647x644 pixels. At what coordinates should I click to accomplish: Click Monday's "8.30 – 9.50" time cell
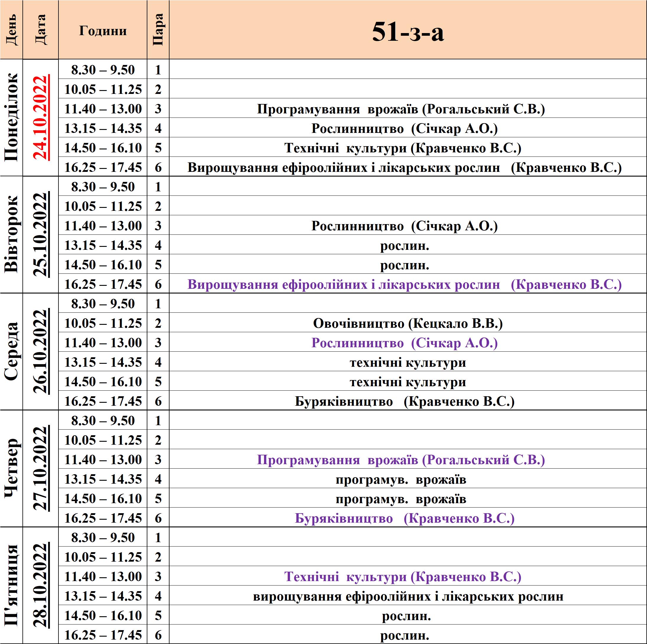click(103, 69)
